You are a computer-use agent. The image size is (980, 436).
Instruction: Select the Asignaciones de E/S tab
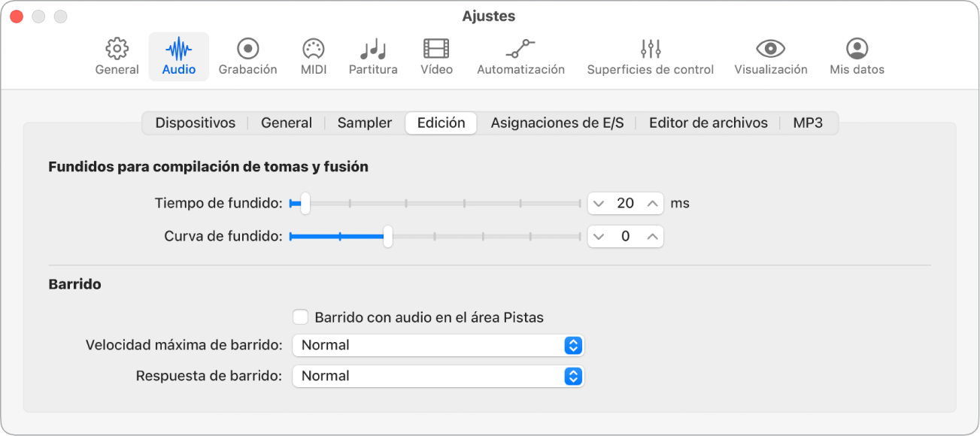557,123
